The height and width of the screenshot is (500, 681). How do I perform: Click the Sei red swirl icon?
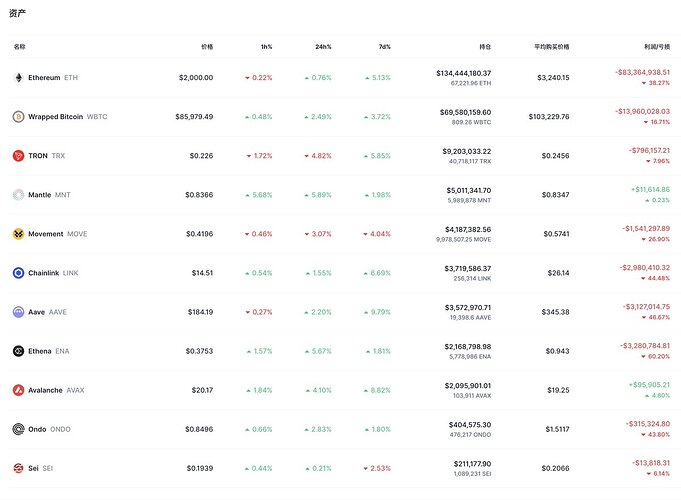[x=18, y=468]
